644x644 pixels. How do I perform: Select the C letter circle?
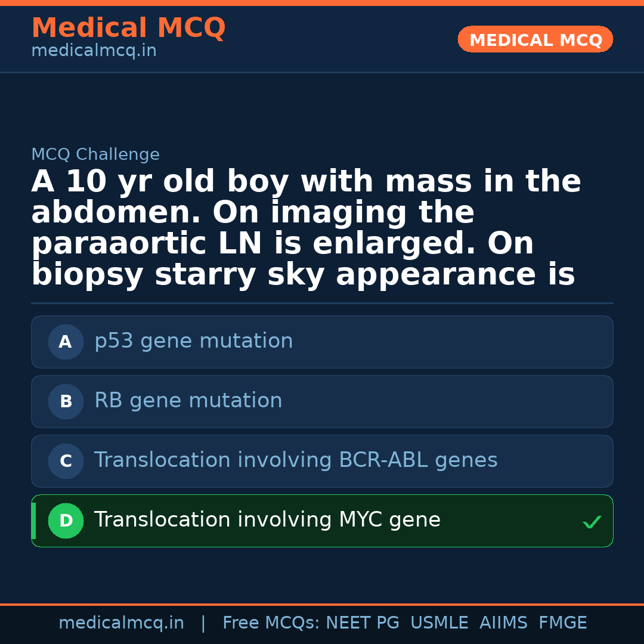66,462
